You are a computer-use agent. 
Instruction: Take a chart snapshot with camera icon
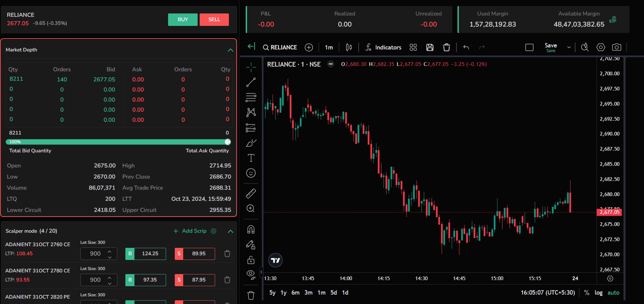(616, 48)
